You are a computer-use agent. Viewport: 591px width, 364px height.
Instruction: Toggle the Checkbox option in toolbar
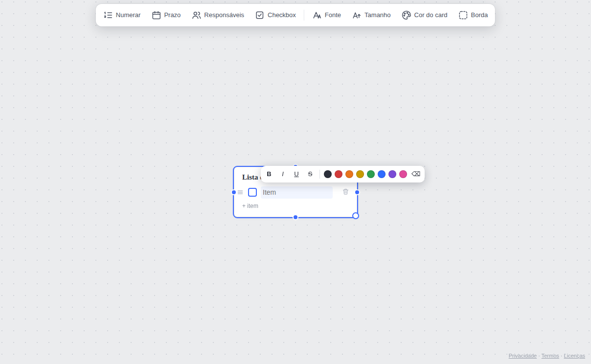pos(276,15)
